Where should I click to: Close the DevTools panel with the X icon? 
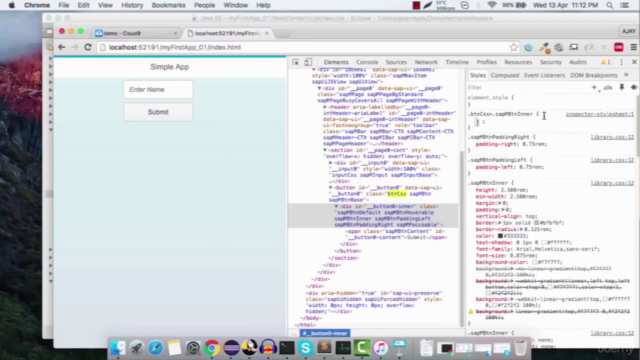click(x=634, y=62)
